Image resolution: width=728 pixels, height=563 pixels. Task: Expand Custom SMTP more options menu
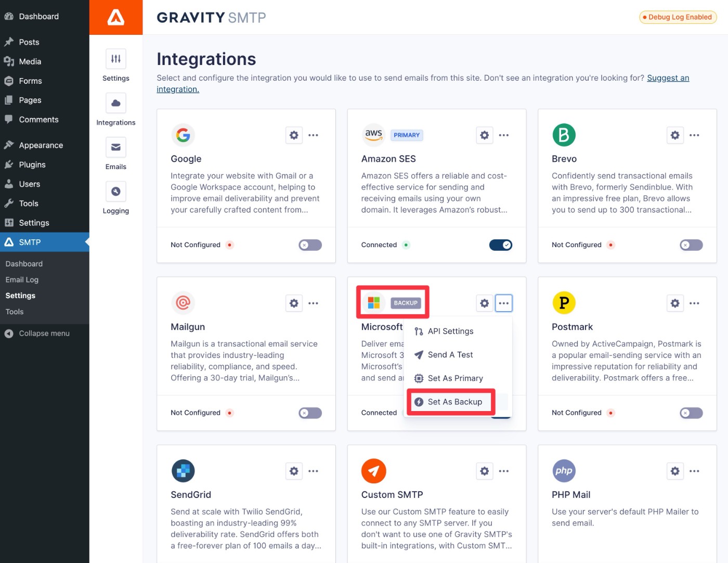[504, 471]
